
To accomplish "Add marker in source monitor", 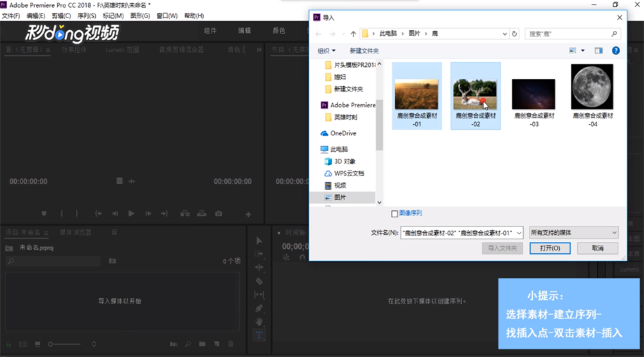I will [x=44, y=214].
